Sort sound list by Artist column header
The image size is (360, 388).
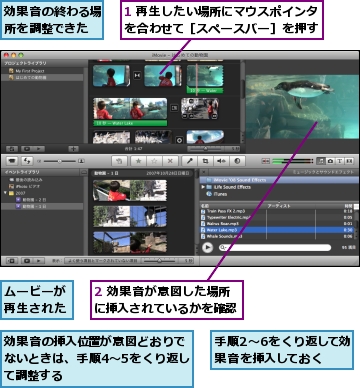(x=291, y=206)
